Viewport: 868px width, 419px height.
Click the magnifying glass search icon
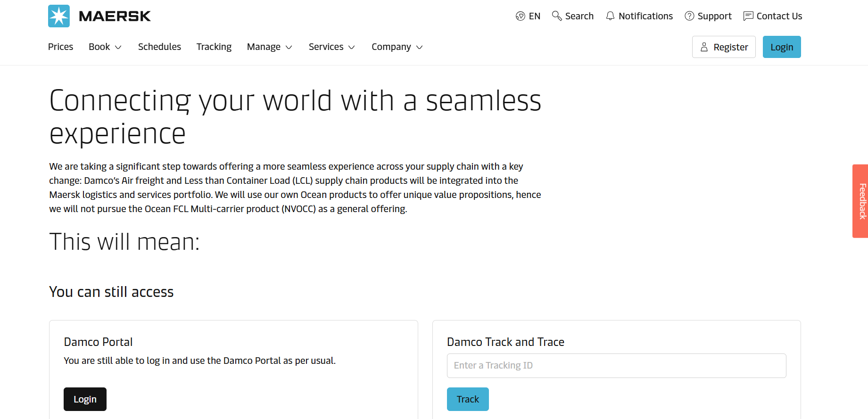[x=557, y=16]
